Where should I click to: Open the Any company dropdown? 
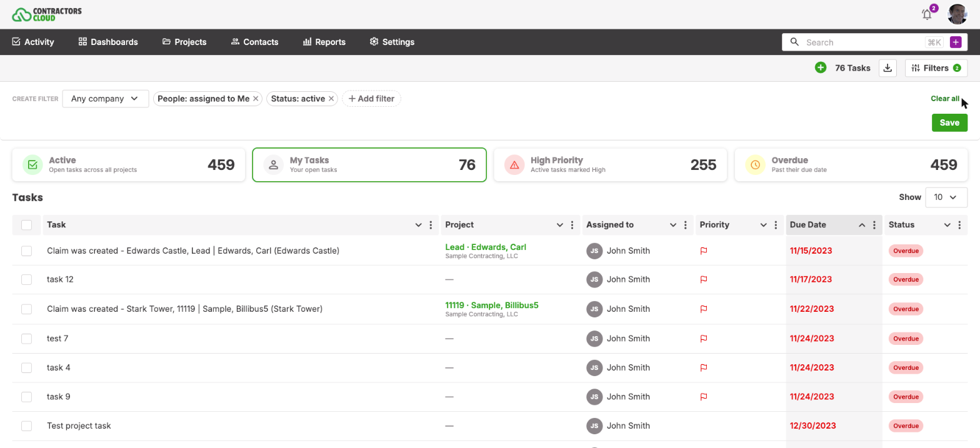coord(106,99)
